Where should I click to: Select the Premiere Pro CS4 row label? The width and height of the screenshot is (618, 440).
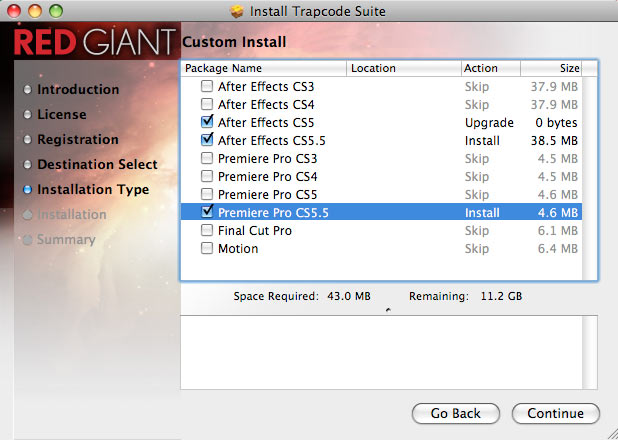pos(268,177)
